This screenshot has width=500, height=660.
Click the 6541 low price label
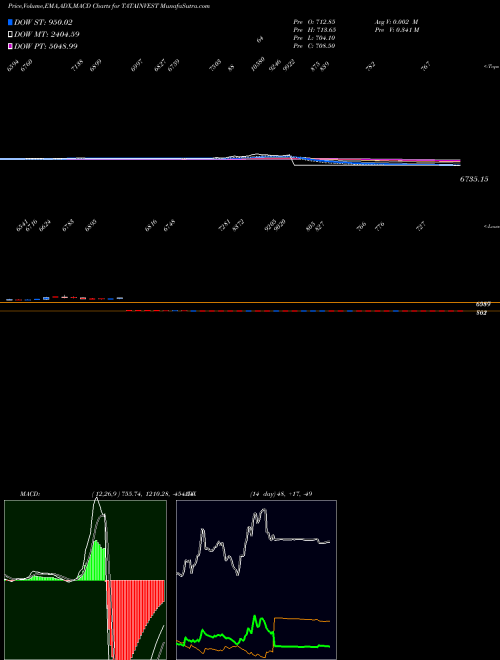pos(22,226)
